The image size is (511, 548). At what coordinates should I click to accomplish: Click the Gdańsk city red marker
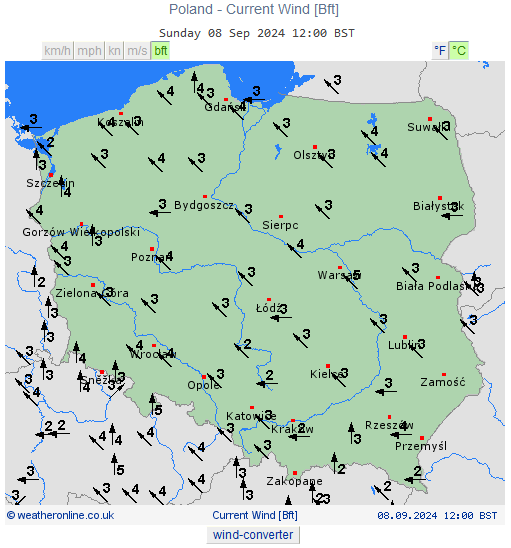(226, 100)
